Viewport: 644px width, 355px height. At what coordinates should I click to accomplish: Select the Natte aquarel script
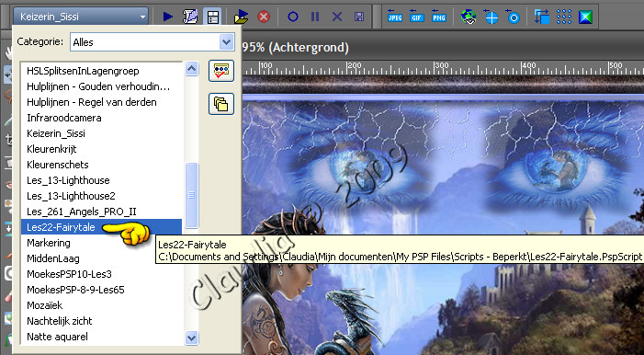click(101, 337)
